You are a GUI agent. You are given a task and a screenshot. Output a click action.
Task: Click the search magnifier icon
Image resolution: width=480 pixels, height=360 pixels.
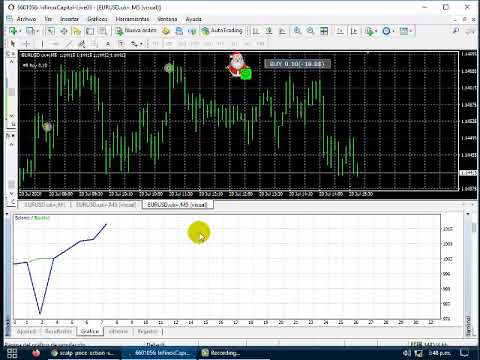[x=455, y=31]
